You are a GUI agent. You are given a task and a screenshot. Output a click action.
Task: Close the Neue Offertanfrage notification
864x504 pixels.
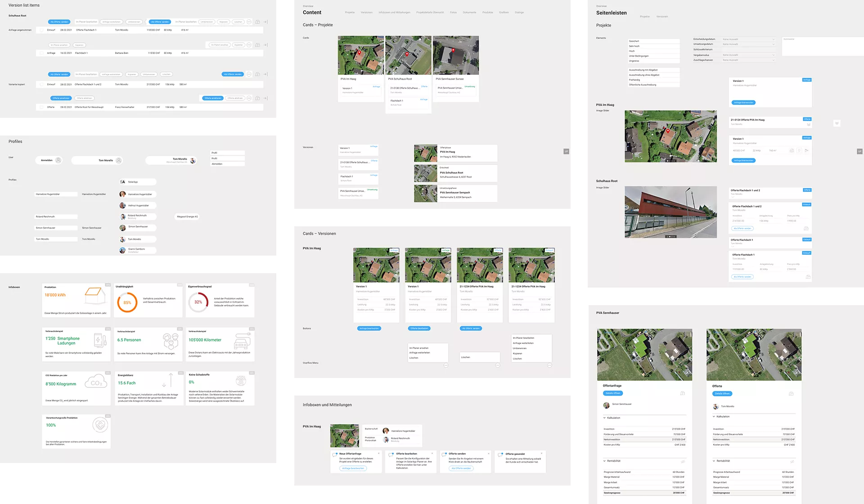point(378,454)
